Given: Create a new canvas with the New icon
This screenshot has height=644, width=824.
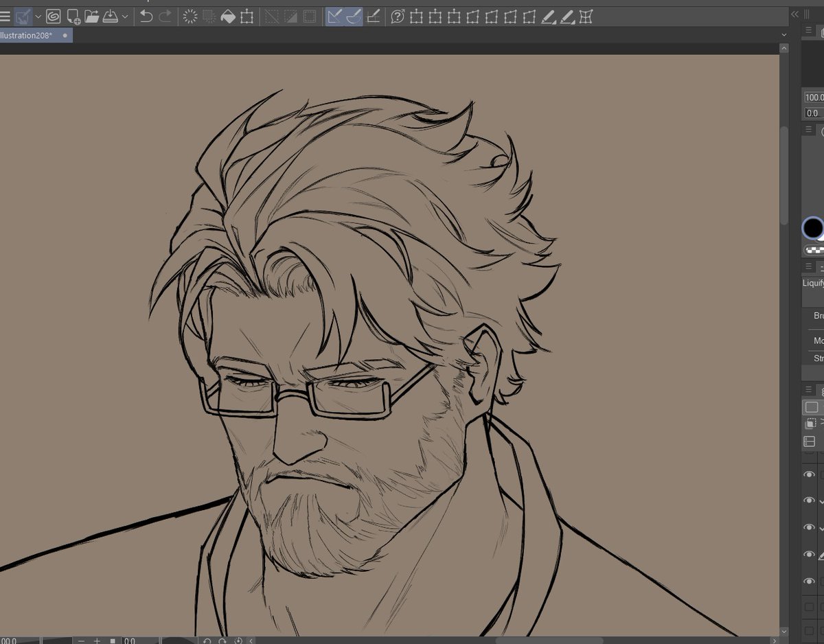Looking at the screenshot, I should [x=73, y=16].
